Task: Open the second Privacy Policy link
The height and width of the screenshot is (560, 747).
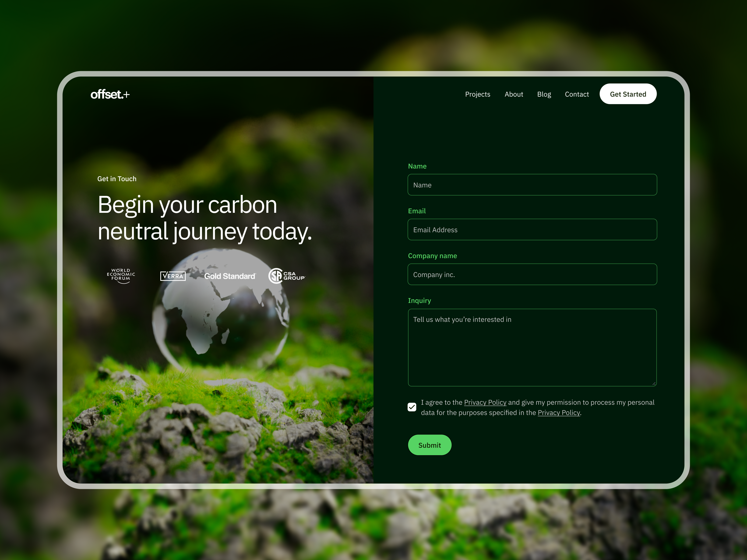Action: coord(559,413)
